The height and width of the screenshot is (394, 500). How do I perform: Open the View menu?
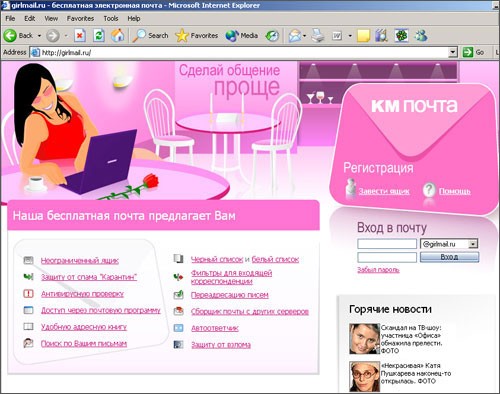point(51,18)
